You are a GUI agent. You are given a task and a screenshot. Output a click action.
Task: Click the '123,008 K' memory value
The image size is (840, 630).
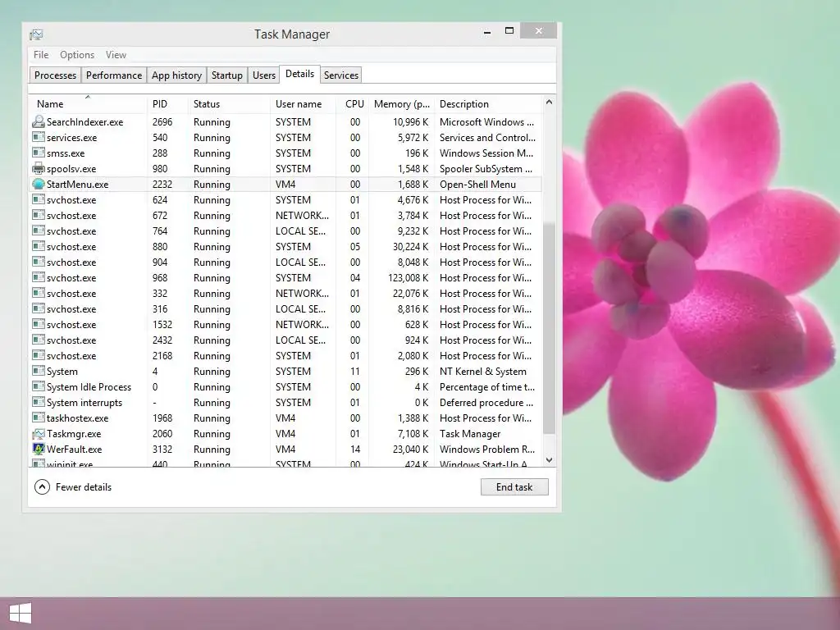pos(409,277)
